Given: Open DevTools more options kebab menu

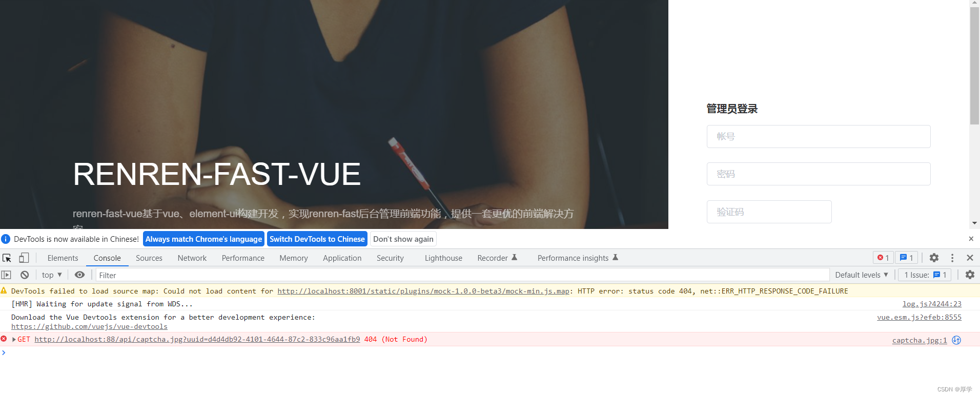Looking at the screenshot, I should click(x=952, y=258).
